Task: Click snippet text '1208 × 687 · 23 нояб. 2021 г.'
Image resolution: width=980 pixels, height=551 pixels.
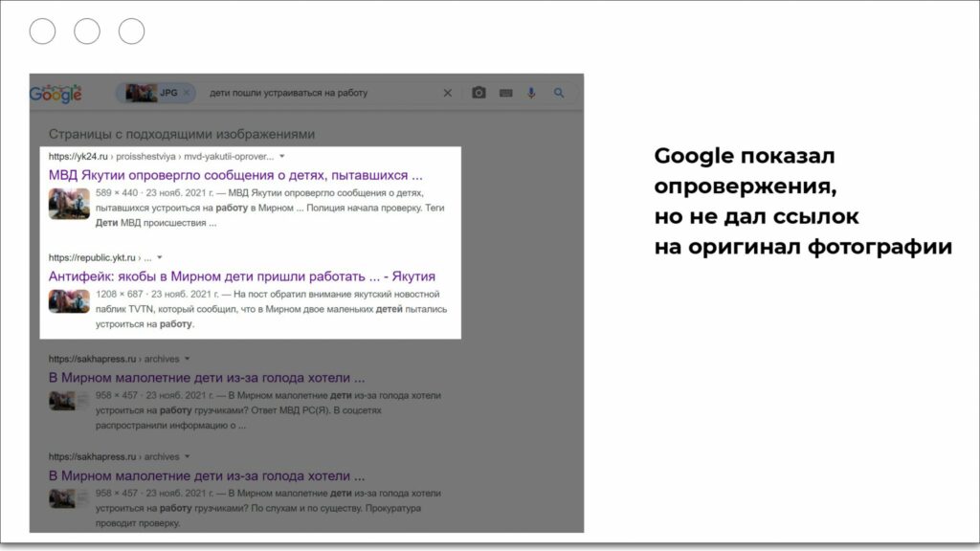Action: click(x=157, y=294)
